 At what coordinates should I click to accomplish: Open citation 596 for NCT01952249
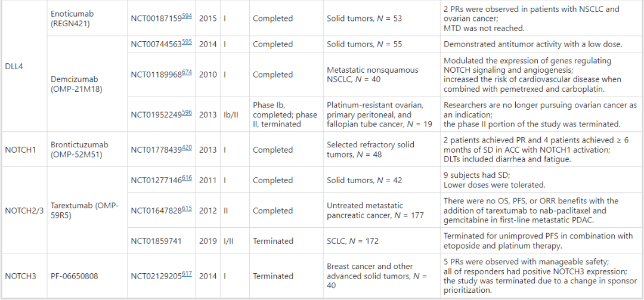pyautogui.click(x=187, y=112)
